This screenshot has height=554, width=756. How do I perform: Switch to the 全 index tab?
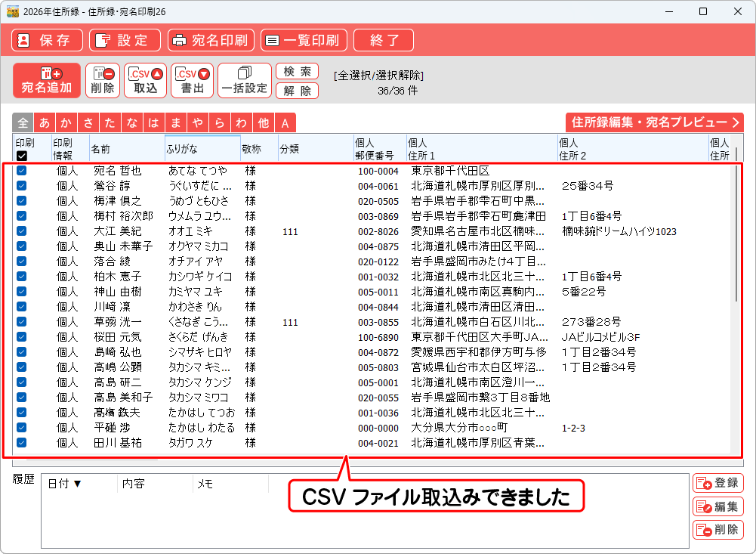(x=22, y=123)
